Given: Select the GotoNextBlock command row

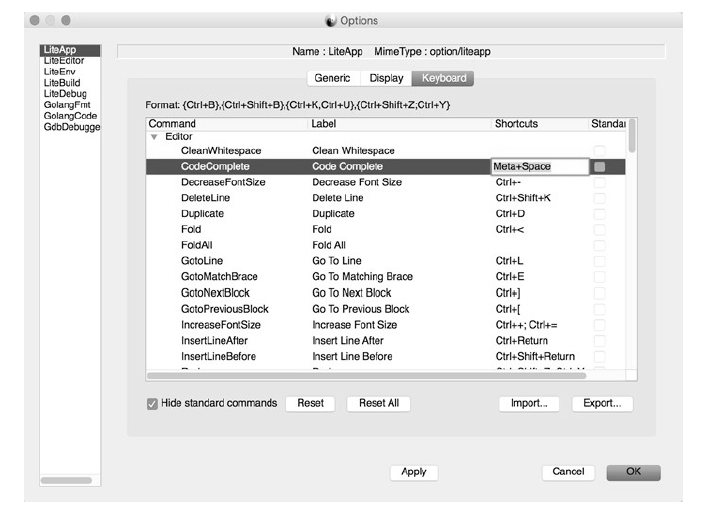Looking at the screenshot, I should tap(386, 293).
